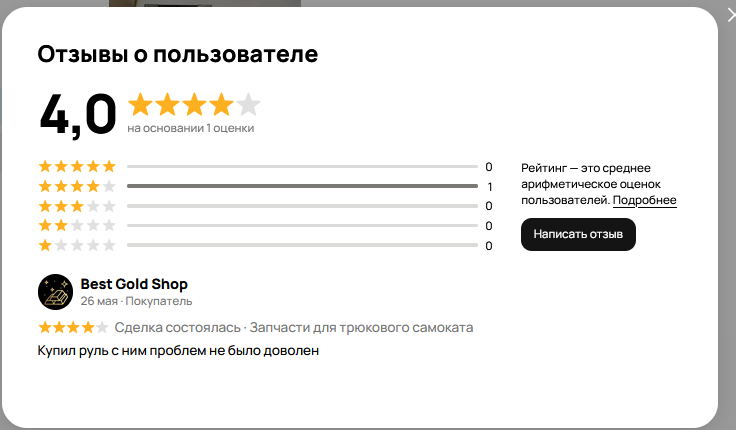Image resolution: width=736 pixels, height=430 pixels.
Task: Select the two-star rating row stars
Action: pos(77,226)
